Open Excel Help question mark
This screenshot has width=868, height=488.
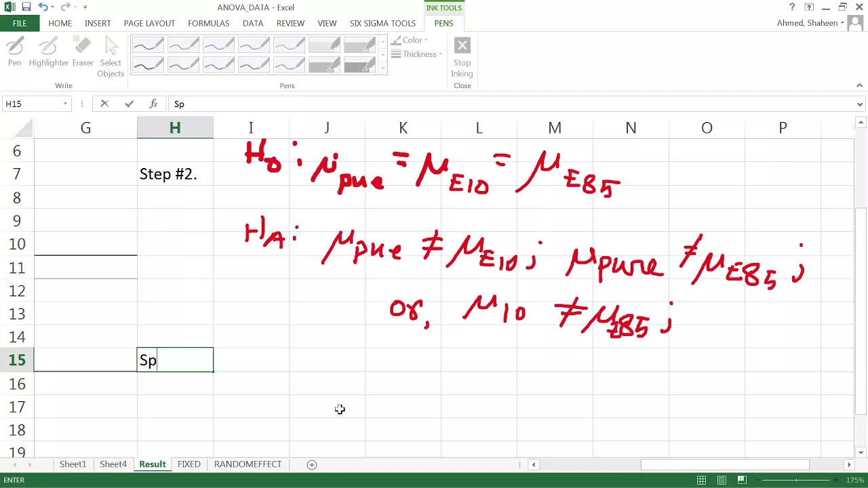[x=792, y=7]
